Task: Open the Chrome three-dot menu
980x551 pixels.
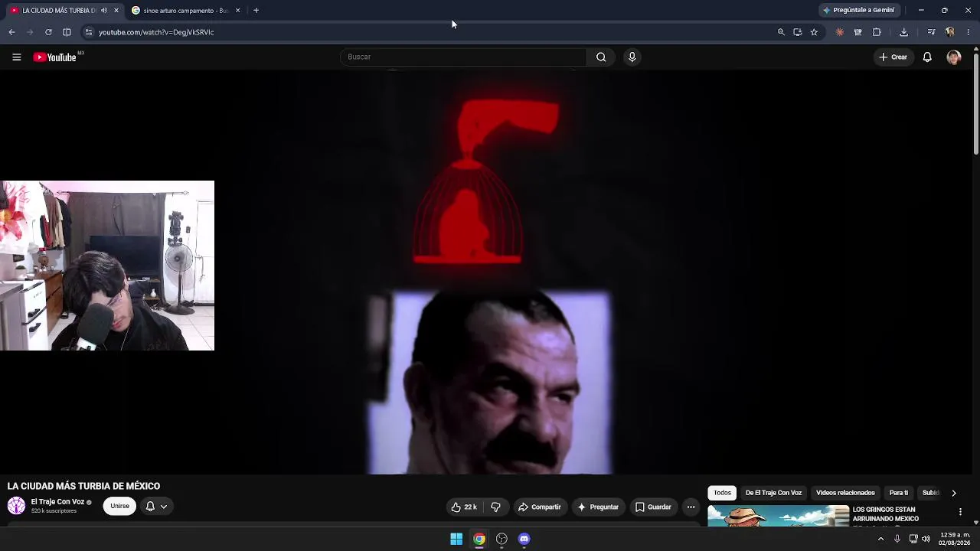Action: (x=969, y=32)
